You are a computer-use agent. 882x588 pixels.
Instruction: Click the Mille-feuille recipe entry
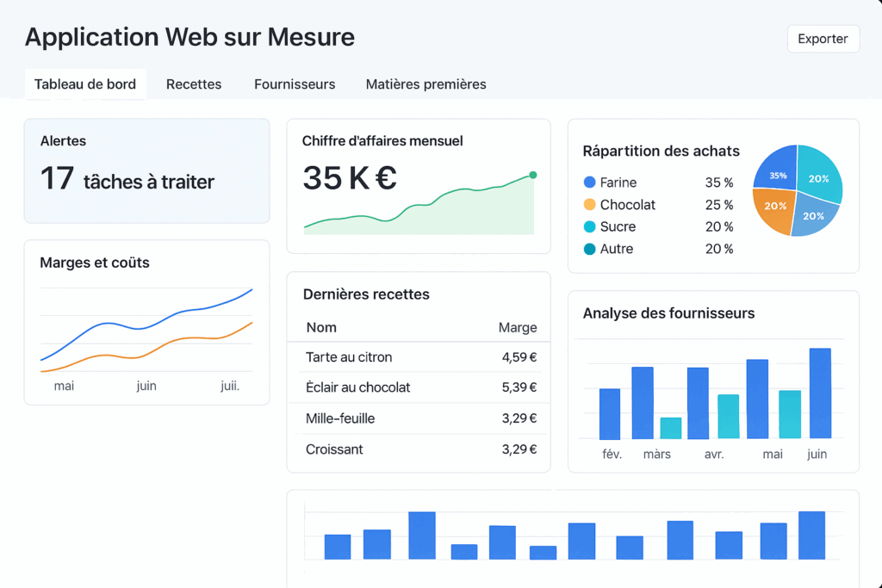420,418
